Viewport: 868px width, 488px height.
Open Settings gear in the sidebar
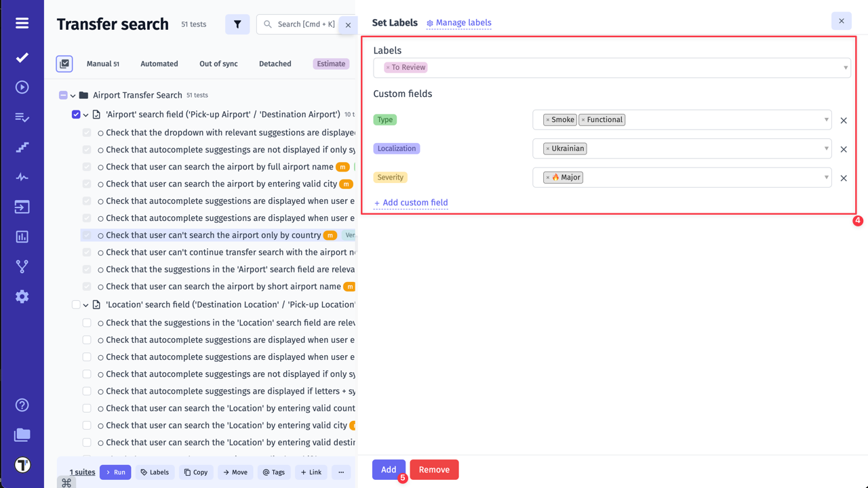coord(22,296)
